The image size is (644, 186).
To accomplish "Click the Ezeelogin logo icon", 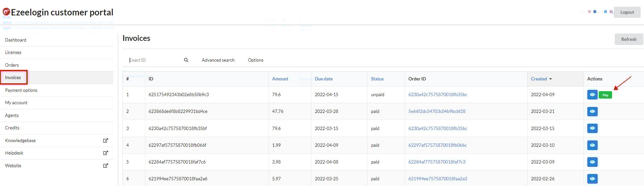I will pyautogui.click(x=6, y=12).
